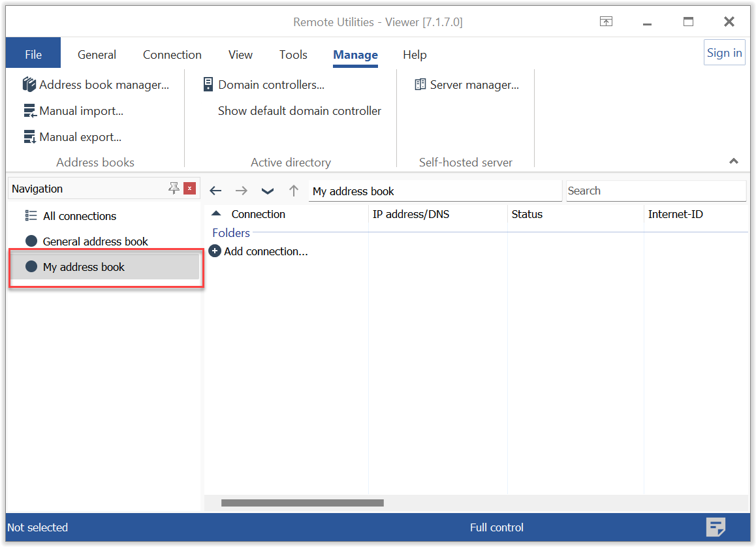Close the Navigation panel

(189, 189)
